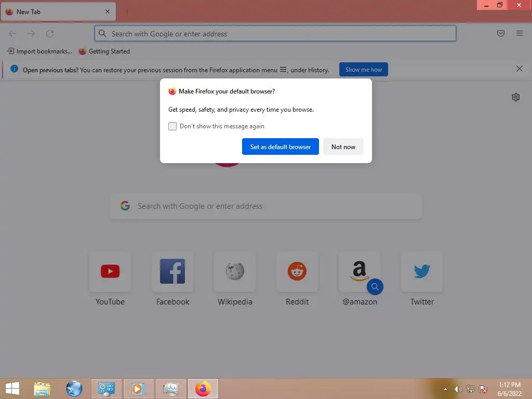Viewport: 532px width, 399px height.
Task: Click the center page Google search box
Action: (x=266, y=206)
